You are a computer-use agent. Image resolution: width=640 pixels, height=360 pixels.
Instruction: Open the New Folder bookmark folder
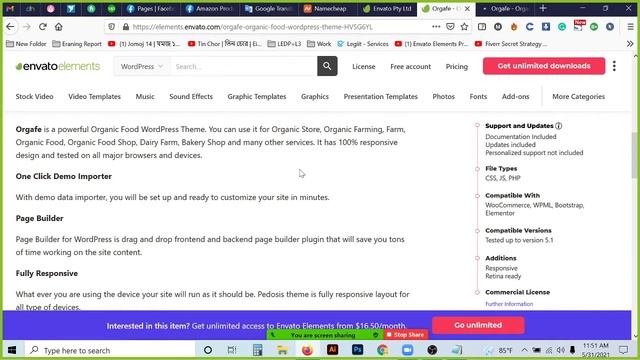[x=26, y=44]
